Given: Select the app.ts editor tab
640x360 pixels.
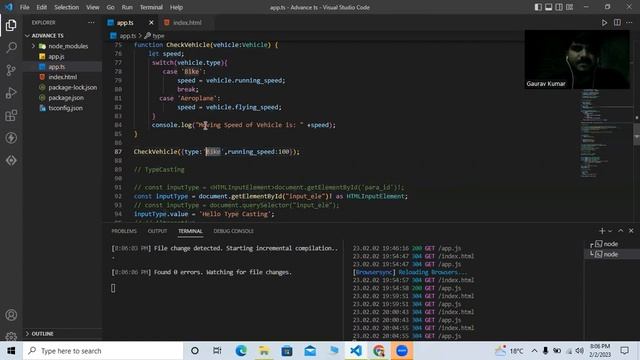Looking at the screenshot, I should click(x=125, y=23).
